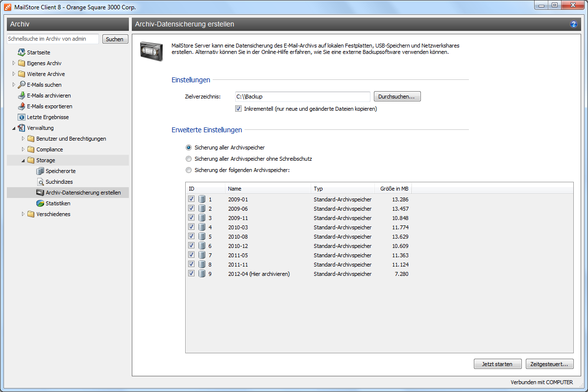The image size is (588, 392).
Task: Click the 'Größe in MB' column header
Action: pos(393,189)
